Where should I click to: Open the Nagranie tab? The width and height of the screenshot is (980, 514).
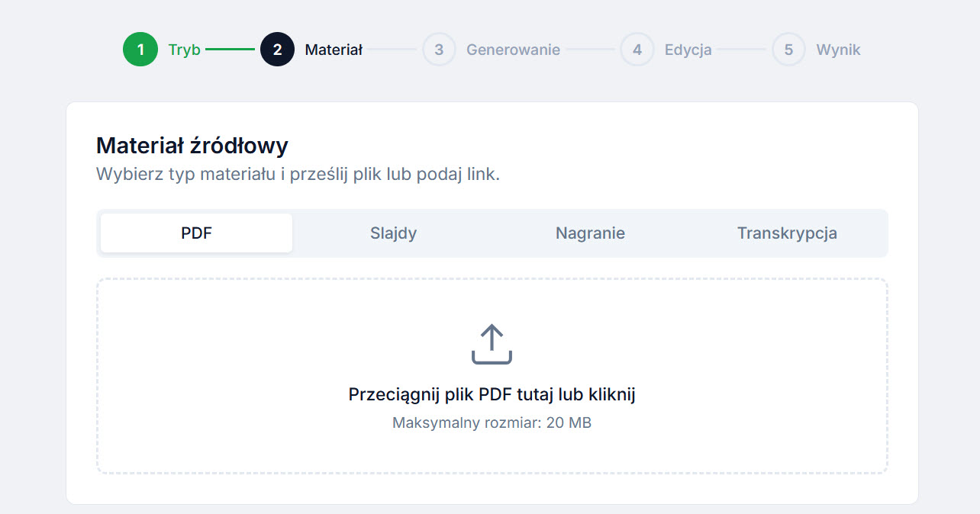click(x=590, y=233)
